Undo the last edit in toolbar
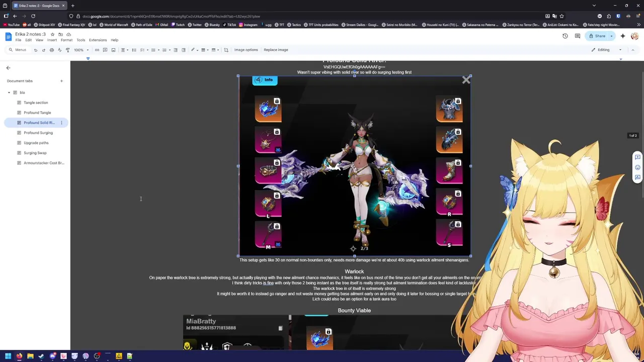 (x=35, y=50)
